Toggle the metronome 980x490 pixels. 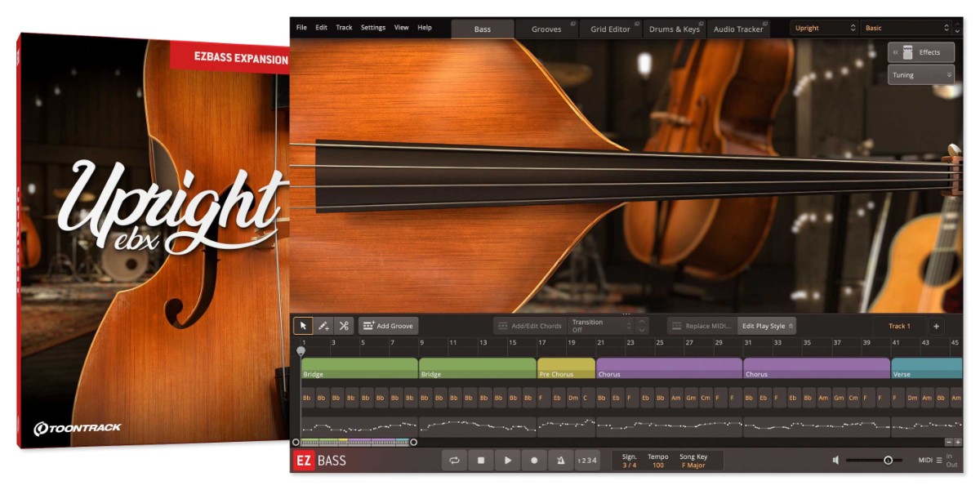(x=560, y=461)
